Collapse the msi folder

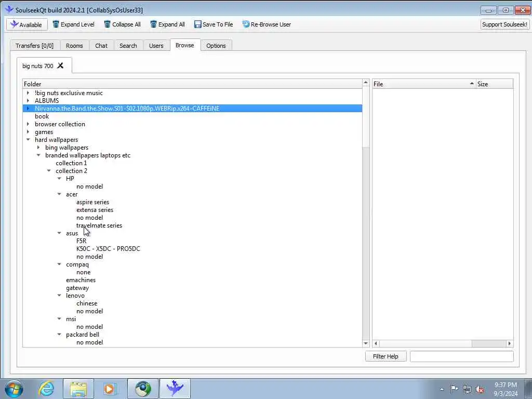point(59,319)
